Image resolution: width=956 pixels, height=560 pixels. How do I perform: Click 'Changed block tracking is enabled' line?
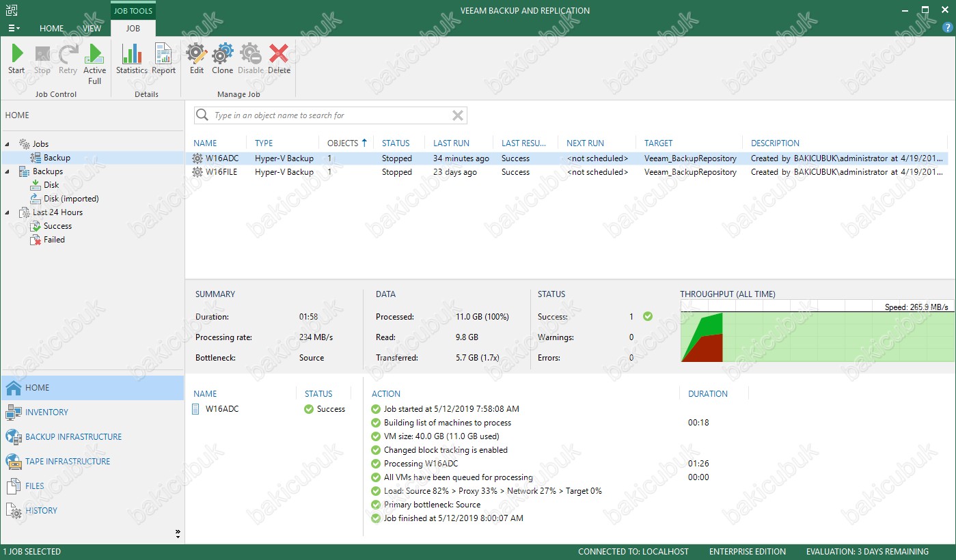tap(446, 450)
